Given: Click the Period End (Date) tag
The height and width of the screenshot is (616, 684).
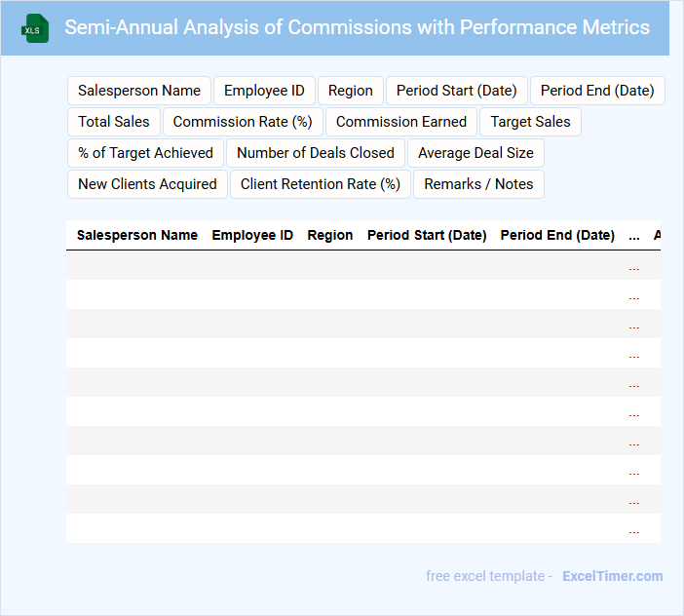Looking at the screenshot, I should [597, 91].
